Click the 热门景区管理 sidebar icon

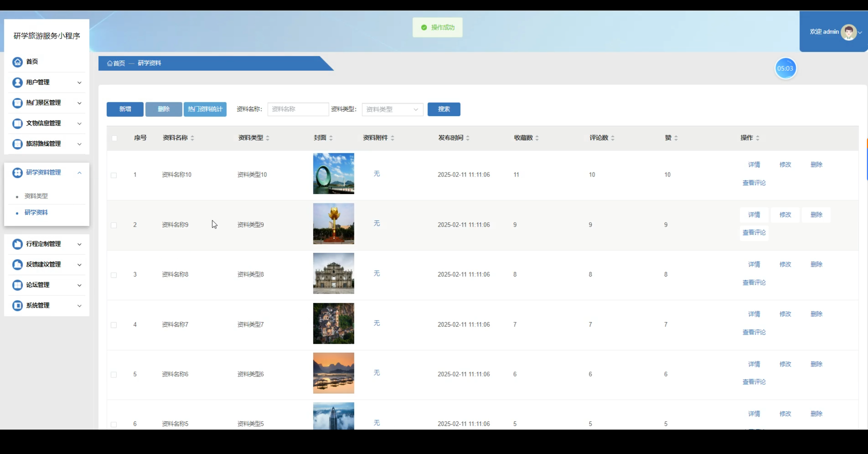(17, 103)
